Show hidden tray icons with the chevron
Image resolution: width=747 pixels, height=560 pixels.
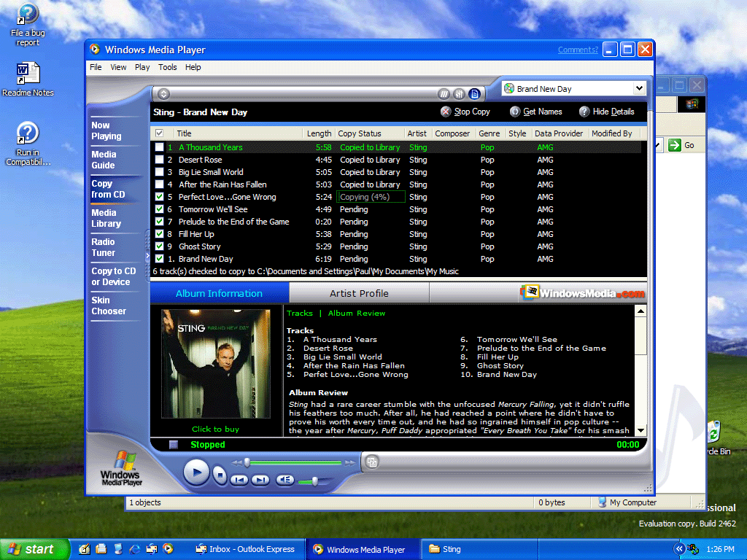[x=679, y=549]
